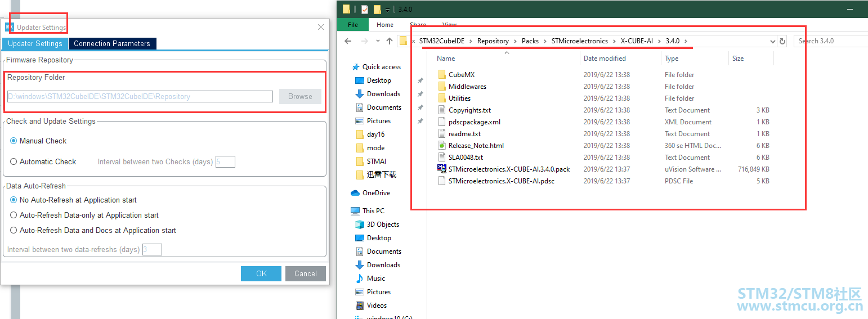The image size is (868, 319).
Task: Expand the chevron after the Repository breadcrumb
Action: pyautogui.click(x=515, y=41)
